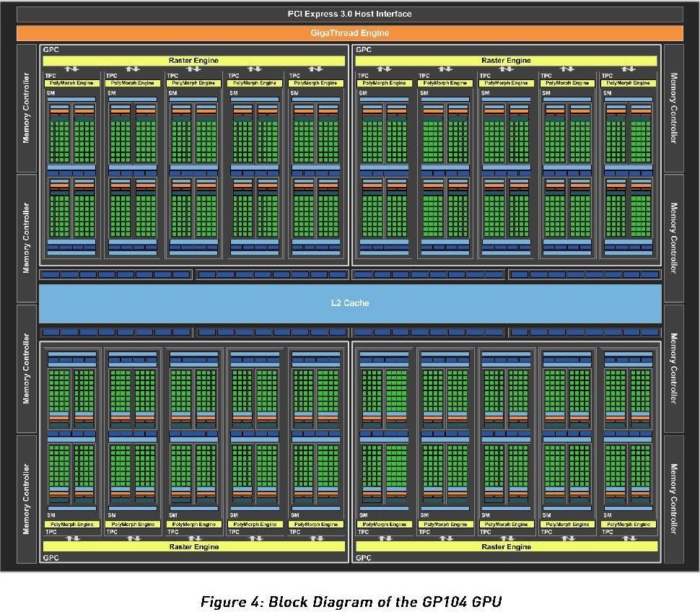Viewport: 700px width, 612px height.
Task: Click the bottommost Memory Controller on right edge
Action: (674, 499)
